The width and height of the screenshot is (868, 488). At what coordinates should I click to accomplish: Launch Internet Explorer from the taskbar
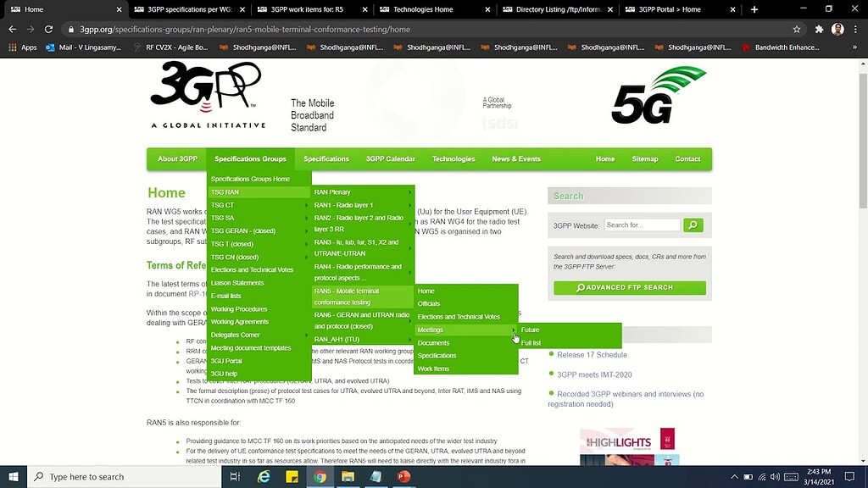pyautogui.click(x=264, y=476)
